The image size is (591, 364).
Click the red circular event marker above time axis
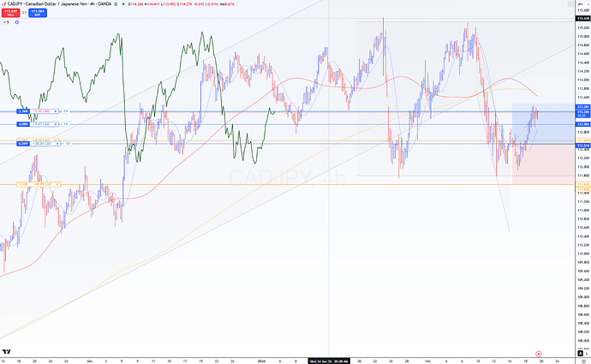[539, 354]
